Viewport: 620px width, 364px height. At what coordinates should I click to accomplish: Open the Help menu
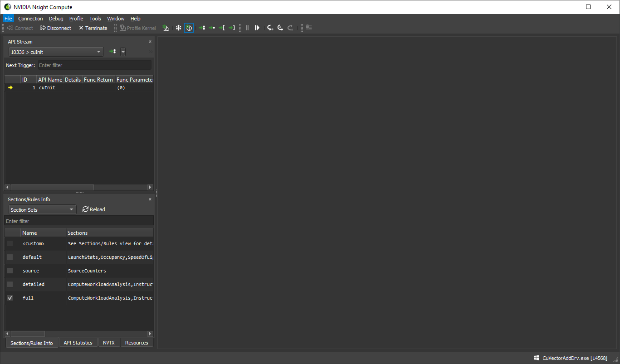click(x=136, y=19)
